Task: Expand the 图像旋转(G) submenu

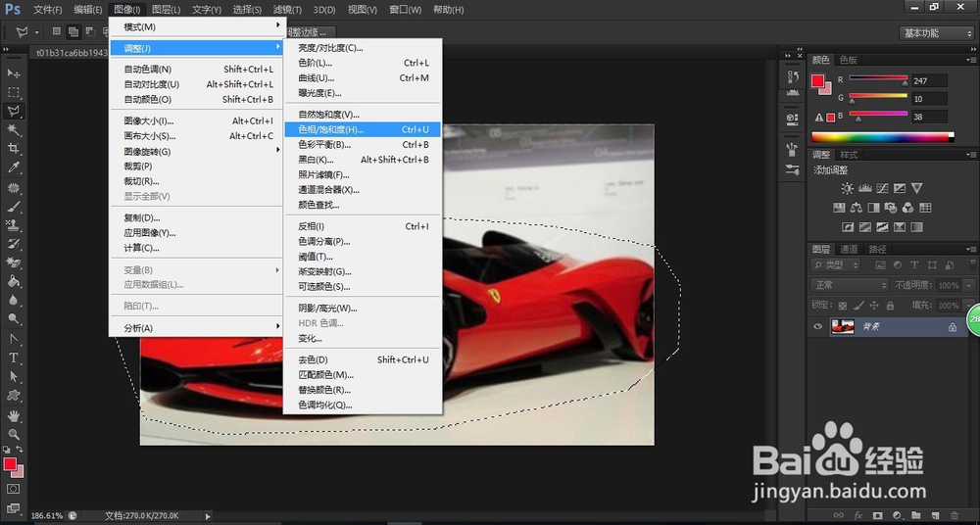Action: (x=195, y=151)
